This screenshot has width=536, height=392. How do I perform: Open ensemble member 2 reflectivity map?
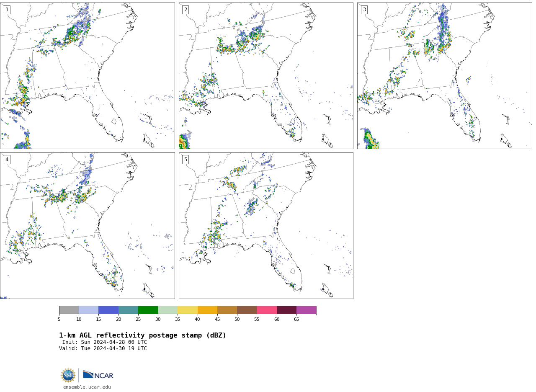(x=266, y=76)
